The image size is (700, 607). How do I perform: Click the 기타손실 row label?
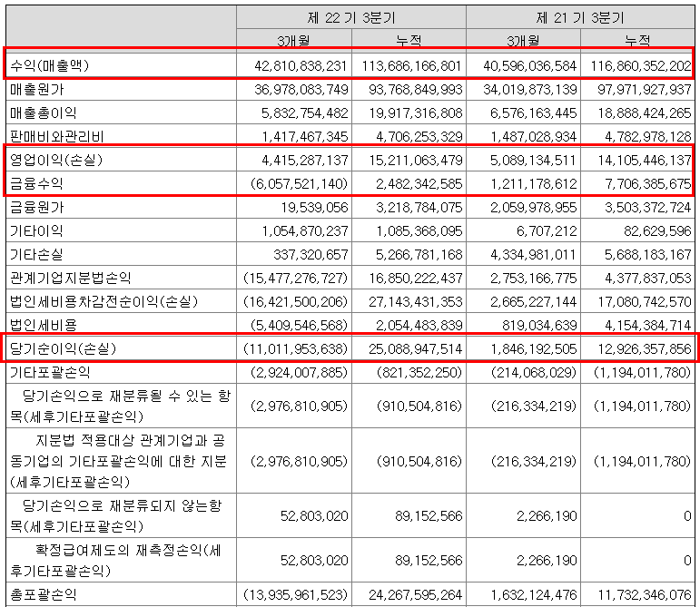[x=36, y=255]
